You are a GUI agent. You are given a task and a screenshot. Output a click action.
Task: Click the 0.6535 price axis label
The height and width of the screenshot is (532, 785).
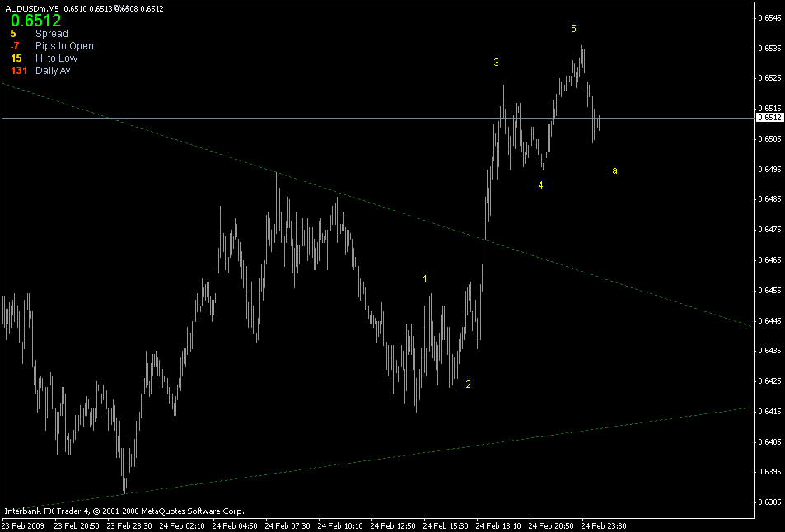(x=769, y=48)
